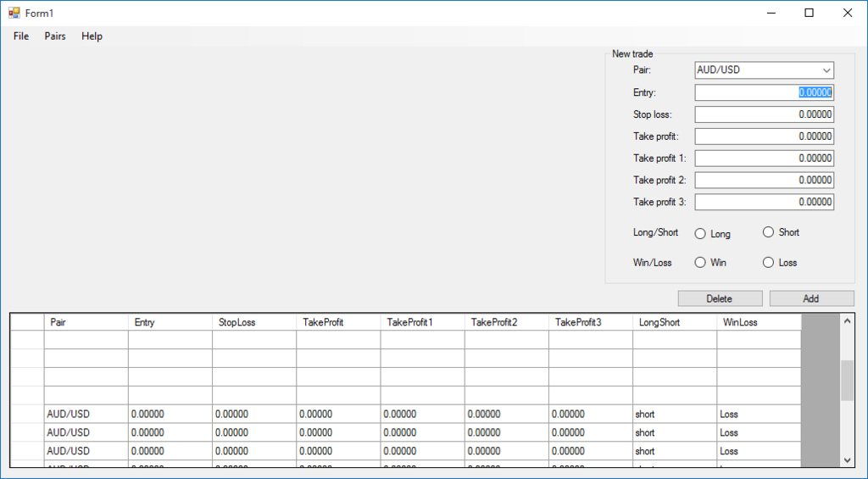Choose the Loss radio option

[769, 263]
